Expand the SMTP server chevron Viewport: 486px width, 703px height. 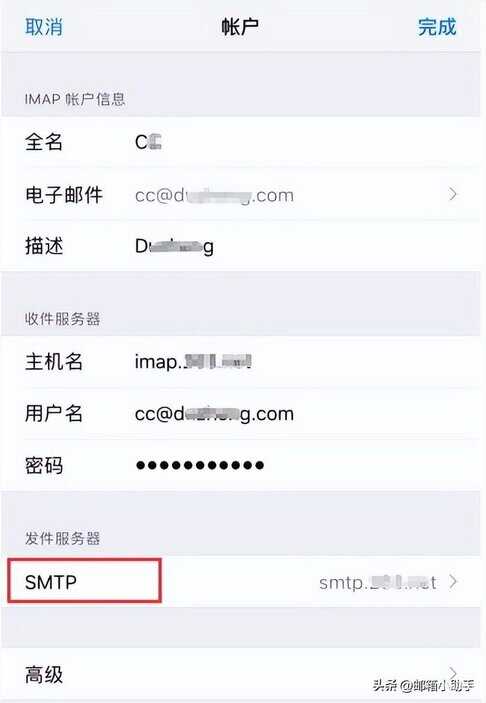[453, 581]
